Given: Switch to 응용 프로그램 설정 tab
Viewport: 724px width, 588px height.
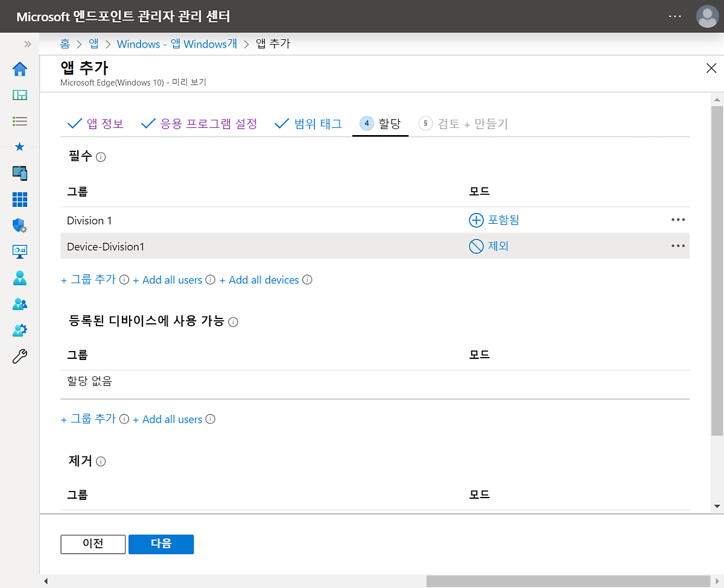Looking at the screenshot, I should pos(199,124).
